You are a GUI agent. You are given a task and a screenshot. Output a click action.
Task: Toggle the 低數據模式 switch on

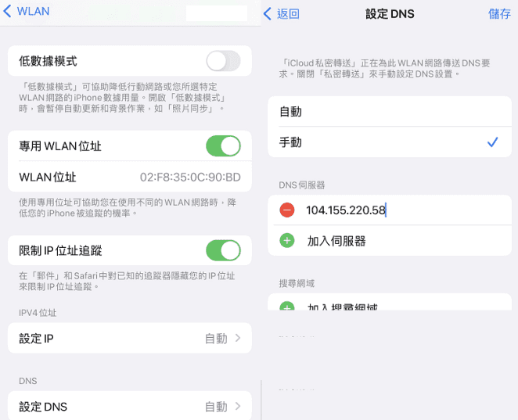(223, 61)
